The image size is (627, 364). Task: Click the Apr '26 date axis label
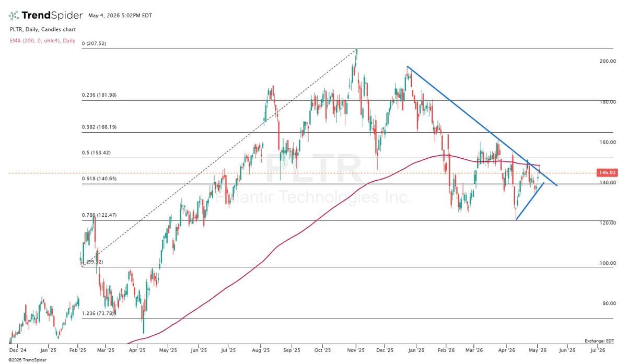coord(506,351)
